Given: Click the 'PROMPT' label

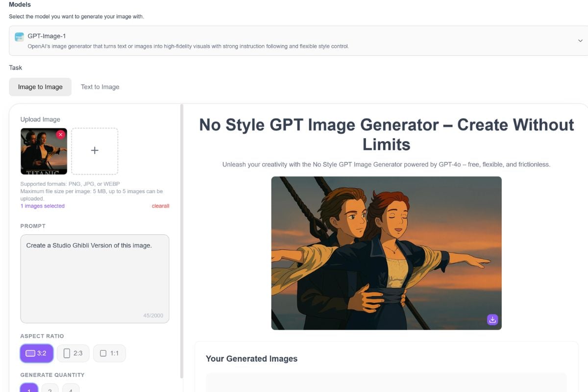Looking at the screenshot, I should (x=33, y=226).
